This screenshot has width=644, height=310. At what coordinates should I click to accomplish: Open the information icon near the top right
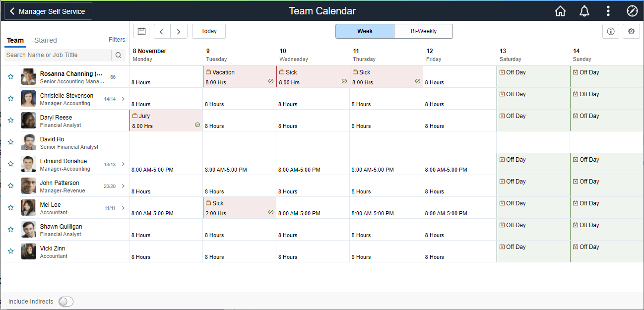click(x=610, y=31)
